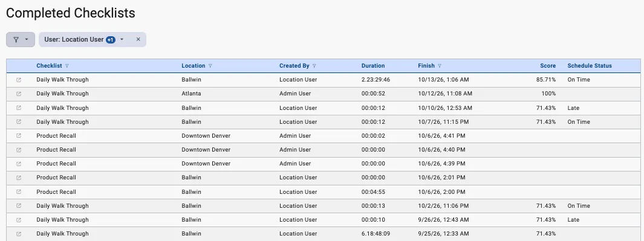Open checklist finished 9/25/26, 12:33 AM
This screenshot has width=644, height=241.
(19, 234)
